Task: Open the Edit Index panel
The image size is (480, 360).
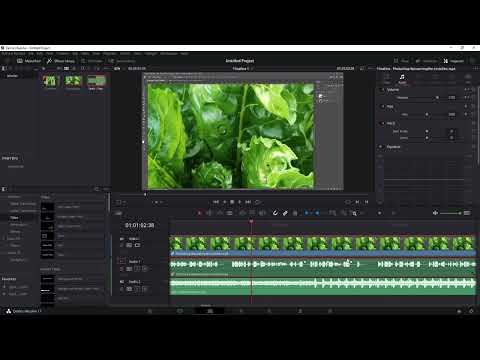Action: (x=91, y=61)
